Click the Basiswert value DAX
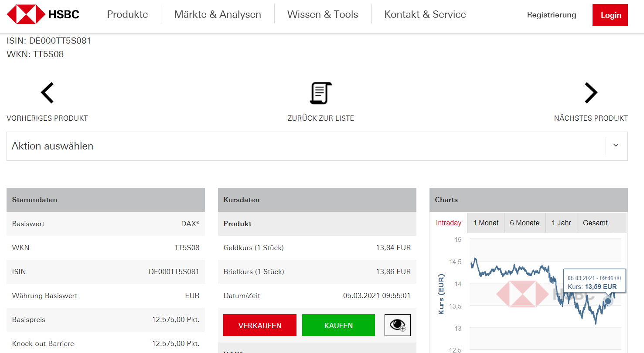Viewport: 644px width, 353px height. coord(190,224)
